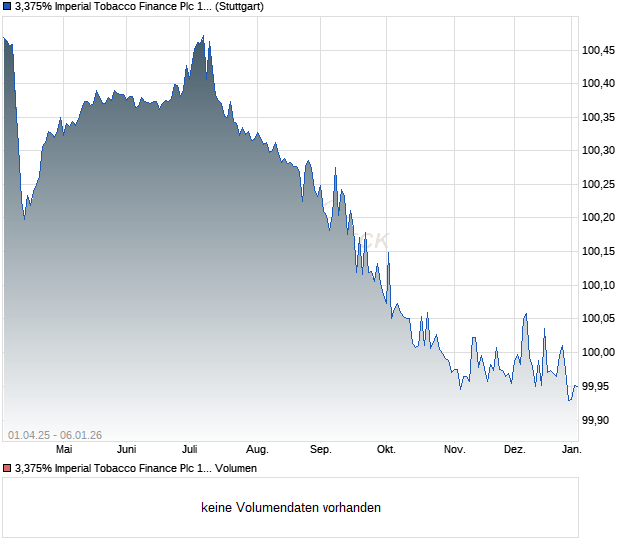Image resolution: width=620 pixels, height=546 pixels.
Task: Pick the Jan. label on the x-axis
Action: click(x=572, y=449)
